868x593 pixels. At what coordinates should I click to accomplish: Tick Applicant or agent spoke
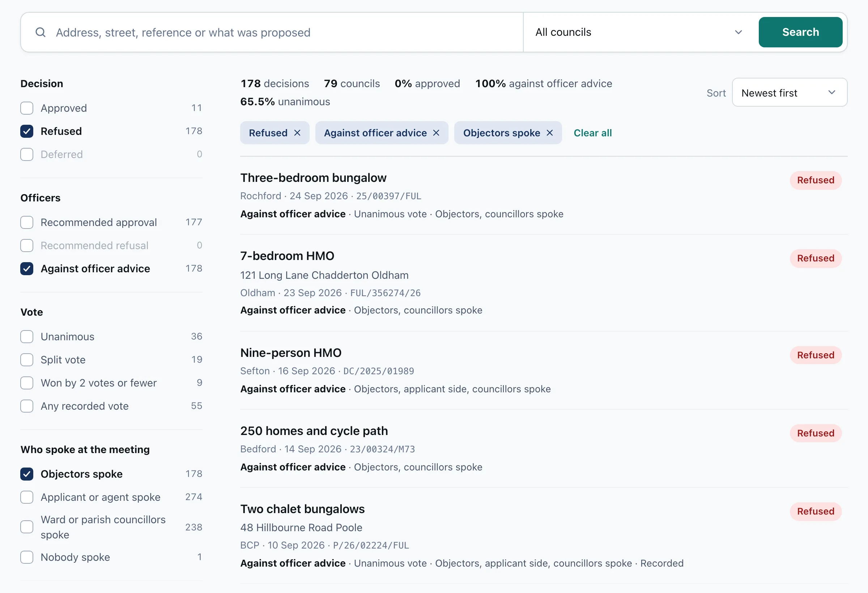[x=27, y=498]
